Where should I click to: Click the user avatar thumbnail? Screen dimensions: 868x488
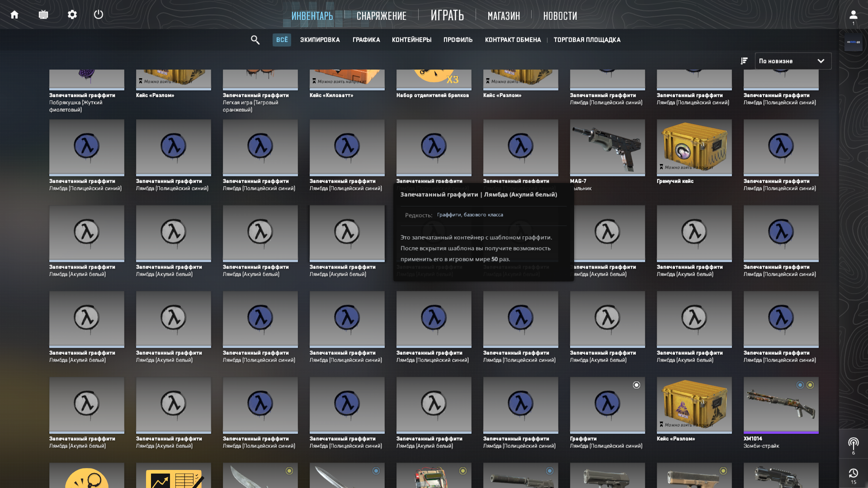click(854, 42)
